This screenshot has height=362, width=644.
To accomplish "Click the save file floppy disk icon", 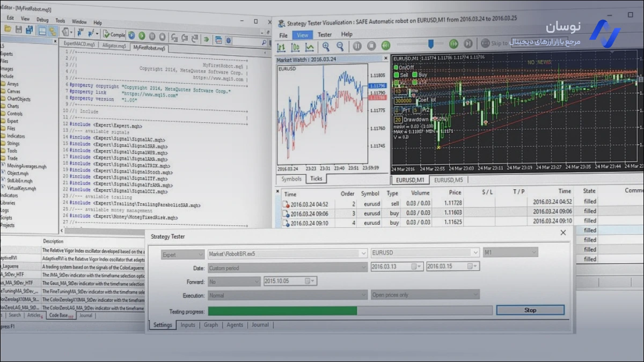I will tap(19, 30).
